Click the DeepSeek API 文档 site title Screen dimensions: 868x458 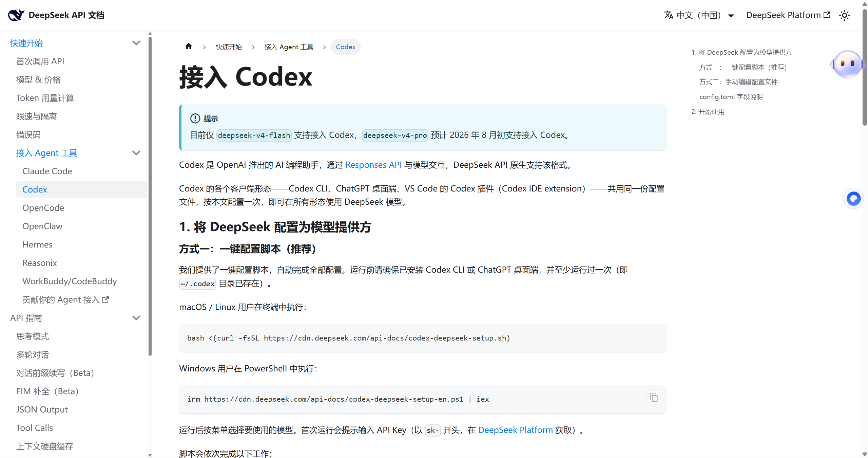point(66,15)
